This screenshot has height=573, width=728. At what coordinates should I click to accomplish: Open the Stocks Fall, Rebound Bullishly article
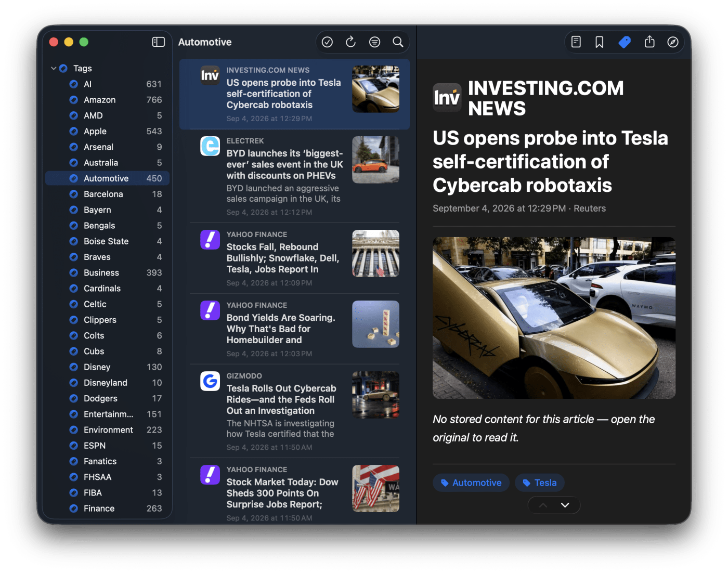pyautogui.click(x=294, y=258)
